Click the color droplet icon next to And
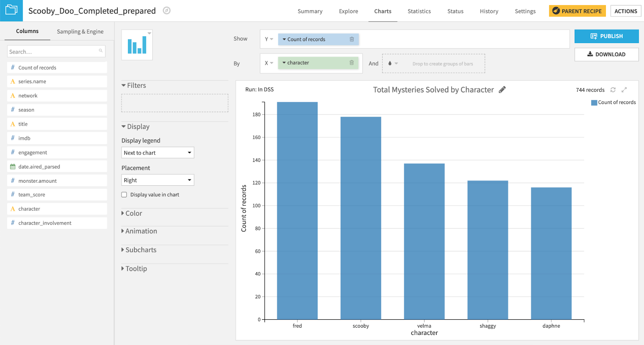 [390, 64]
